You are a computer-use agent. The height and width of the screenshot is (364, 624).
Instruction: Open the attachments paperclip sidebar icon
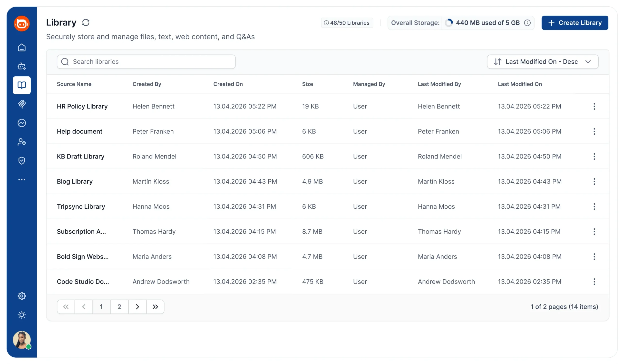pyautogui.click(x=22, y=104)
